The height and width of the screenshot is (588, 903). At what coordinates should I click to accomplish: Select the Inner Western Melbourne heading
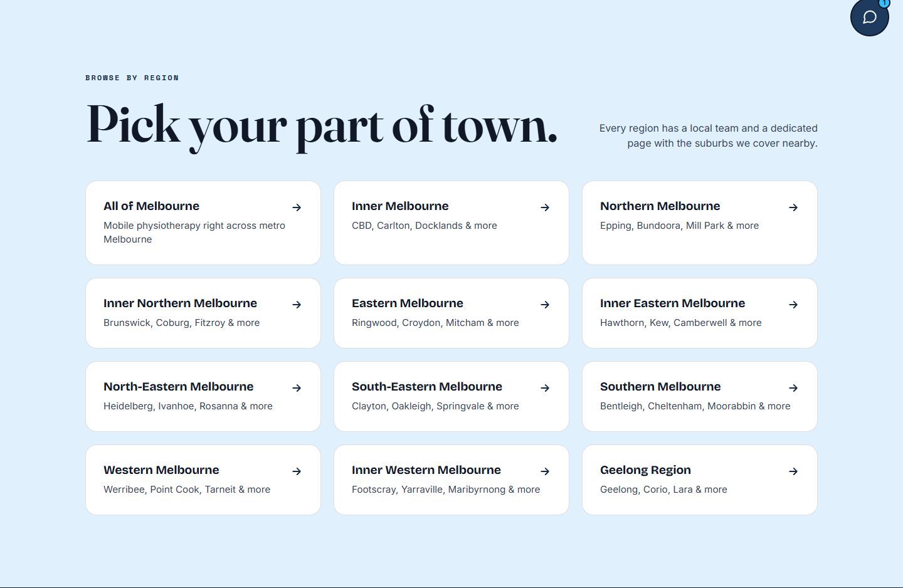click(x=426, y=470)
